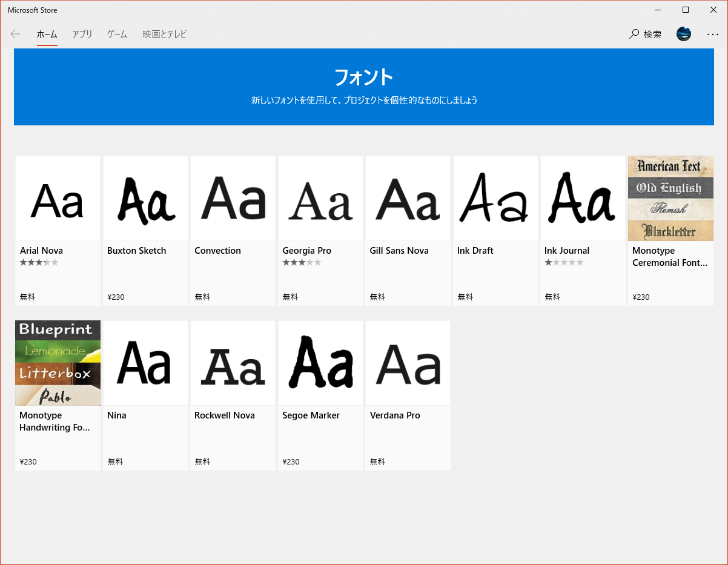Open the Buxton Sketch font preview
Screen dimensions: 728x565
point(145,199)
